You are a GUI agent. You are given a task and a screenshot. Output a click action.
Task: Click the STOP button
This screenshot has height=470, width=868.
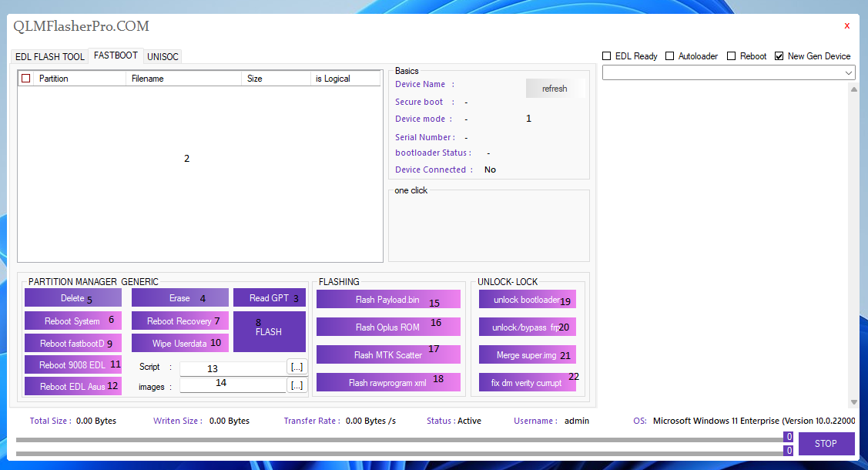tap(826, 444)
